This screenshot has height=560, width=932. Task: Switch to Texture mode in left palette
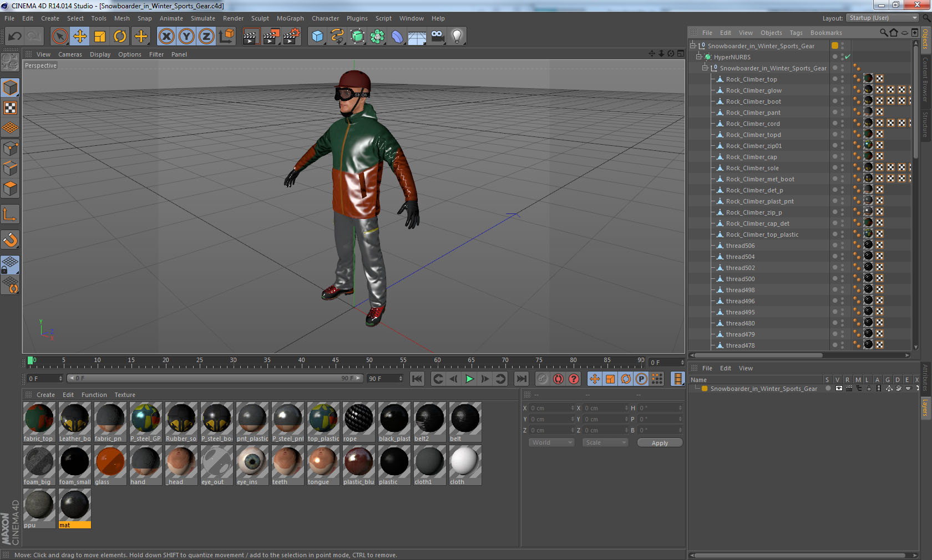[10, 108]
